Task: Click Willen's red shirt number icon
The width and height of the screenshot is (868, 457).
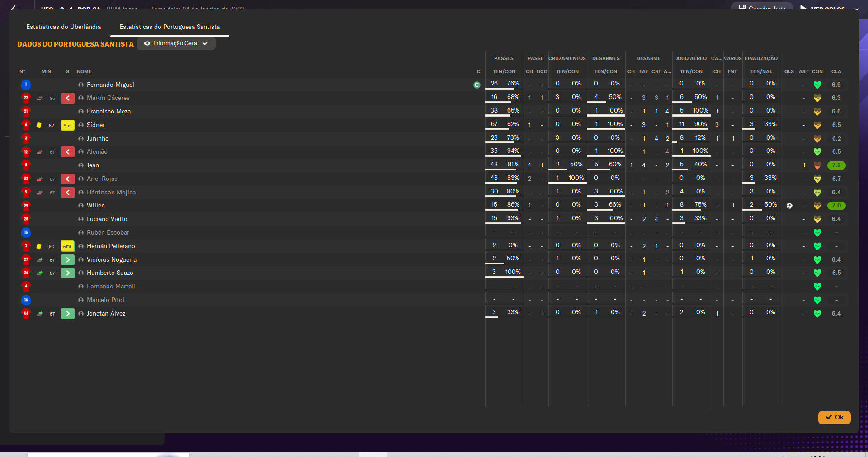Action: click(26, 206)
